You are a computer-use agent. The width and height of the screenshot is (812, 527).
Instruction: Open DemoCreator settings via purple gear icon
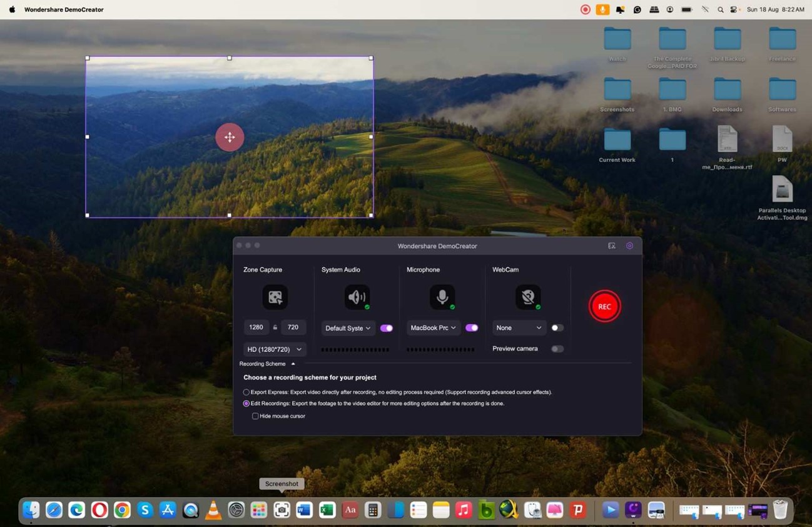point(629,246)
